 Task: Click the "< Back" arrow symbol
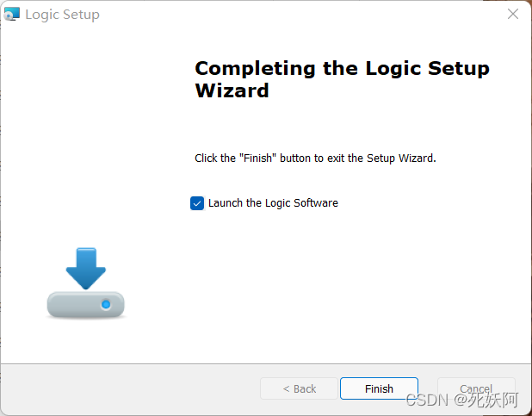pyautogui.click(x=286, y=388)
